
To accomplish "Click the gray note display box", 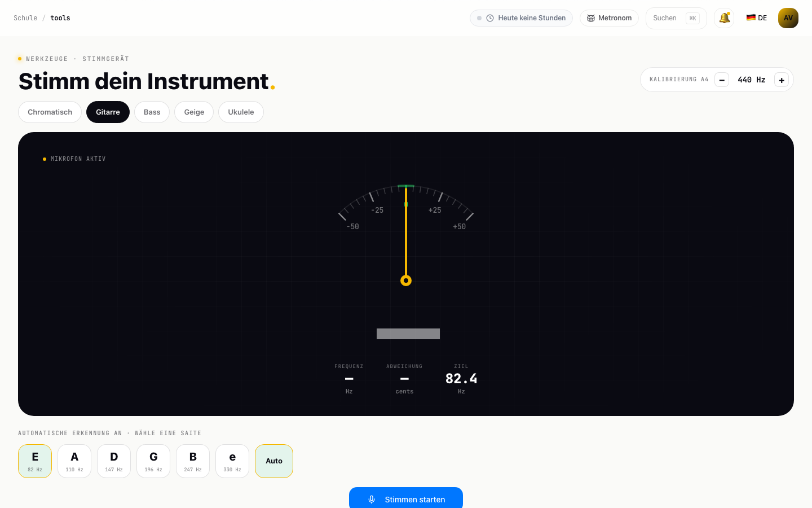I will (408, 334).
